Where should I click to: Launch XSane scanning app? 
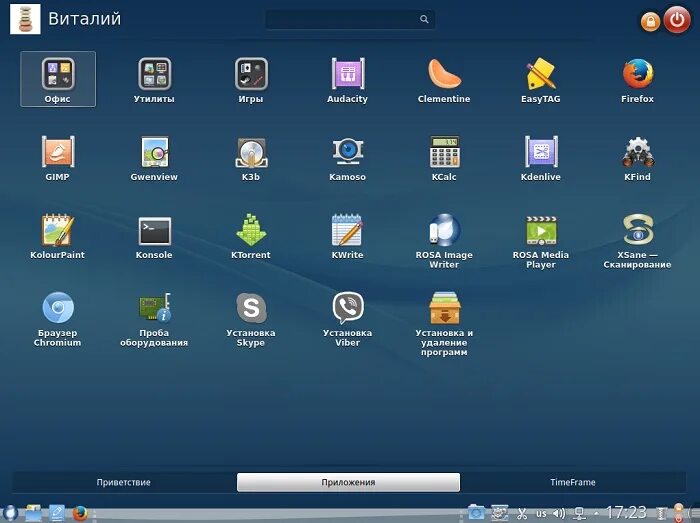[638, 240]
